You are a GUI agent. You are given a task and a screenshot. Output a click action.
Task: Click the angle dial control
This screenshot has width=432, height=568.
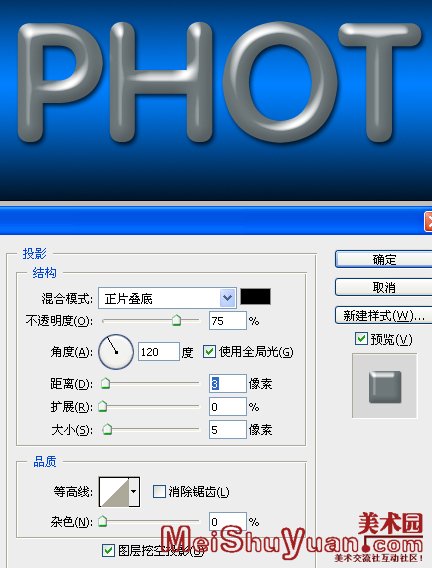(116, 352)
